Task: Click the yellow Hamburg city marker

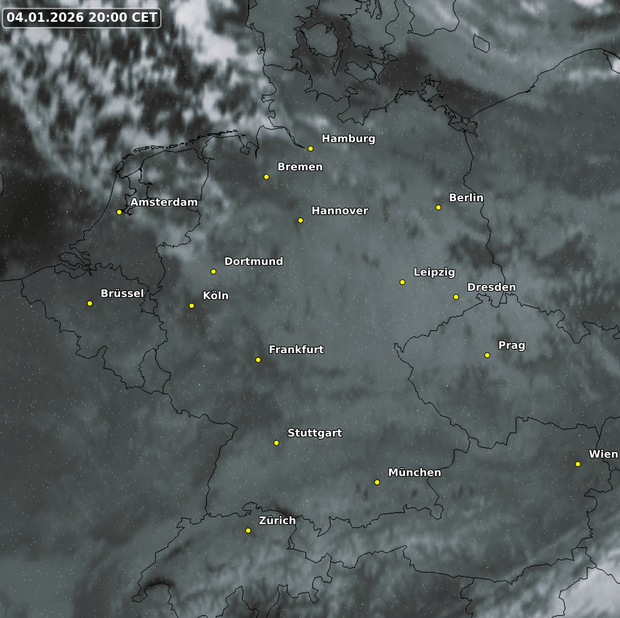Action: click(x=310, y=148)
